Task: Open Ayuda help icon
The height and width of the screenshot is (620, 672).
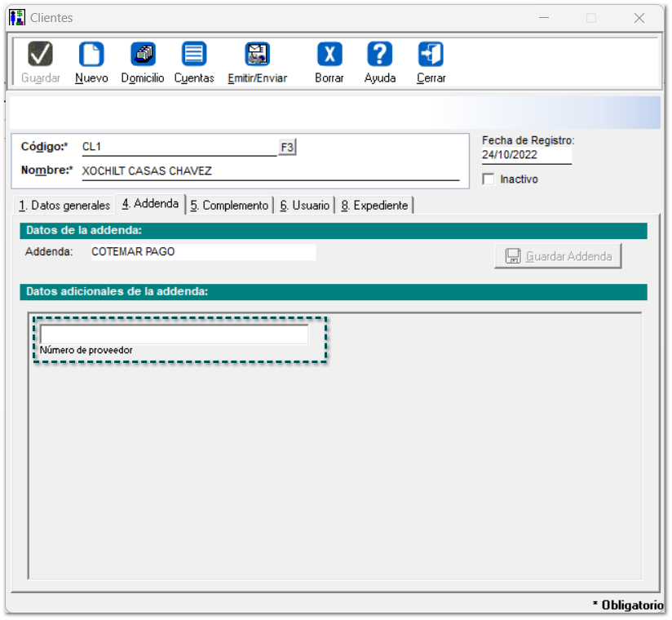Action: click(380, 55)
